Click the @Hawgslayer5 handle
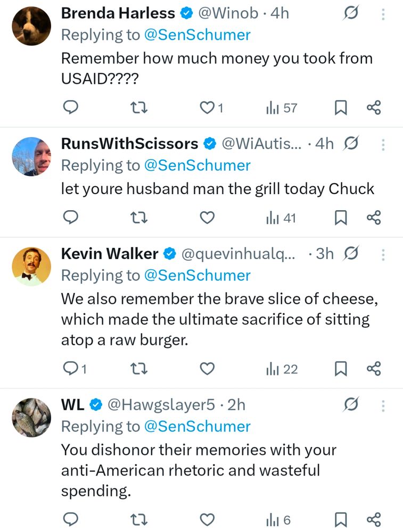403x532 pixels. pos(162,405)
